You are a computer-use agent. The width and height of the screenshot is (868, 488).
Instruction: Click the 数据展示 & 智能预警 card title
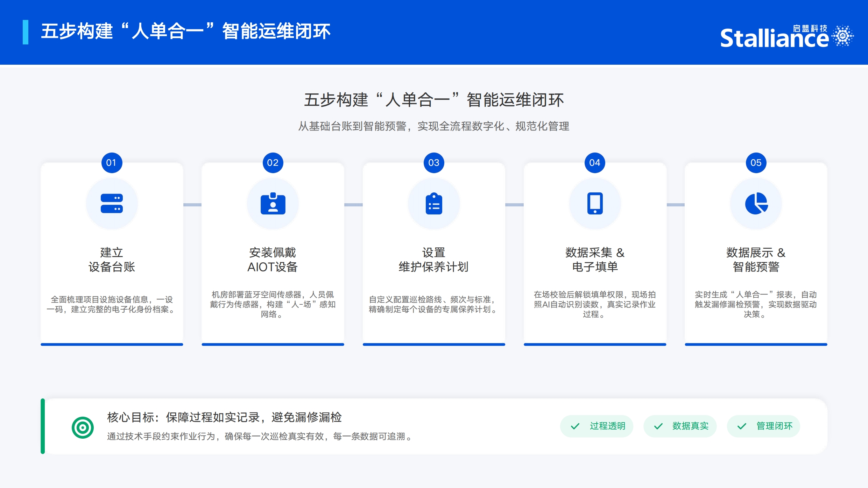point(756,260)
